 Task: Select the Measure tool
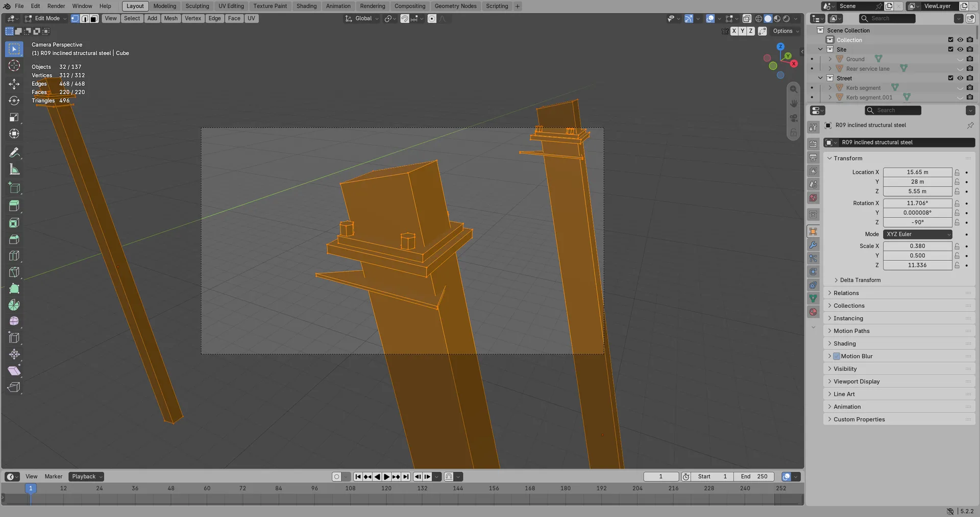pyautogui.click(x=14, y=169)
